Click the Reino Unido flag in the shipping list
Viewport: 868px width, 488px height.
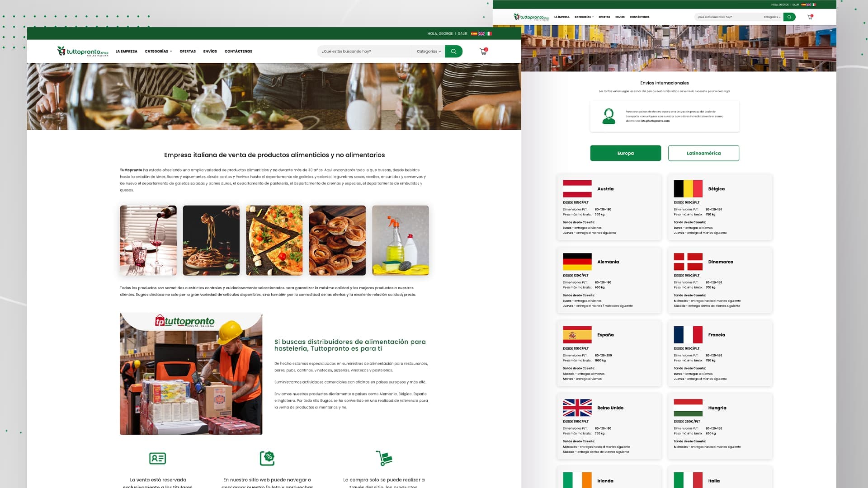click(577, 408)
